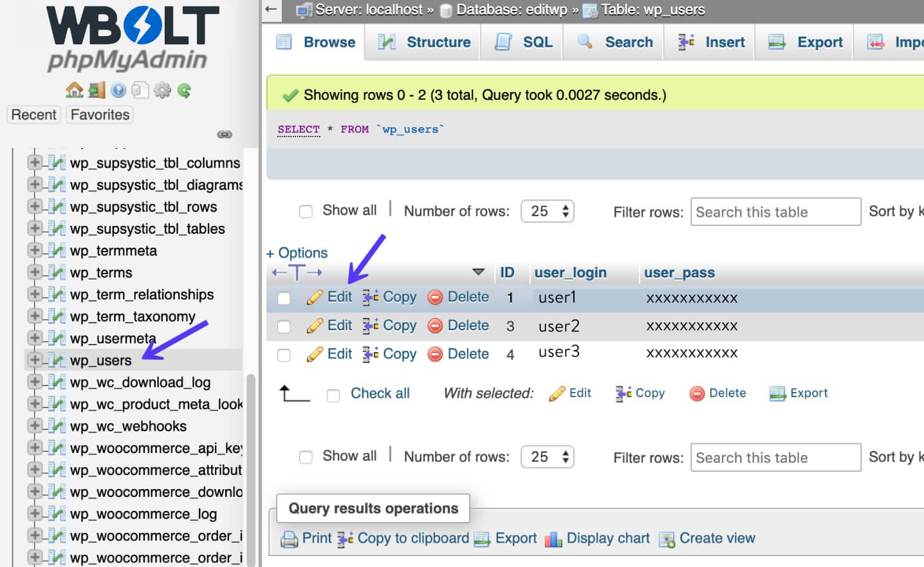Switch to the Structure tab
The height and width of the screenshot is (567, 924).
425,42
